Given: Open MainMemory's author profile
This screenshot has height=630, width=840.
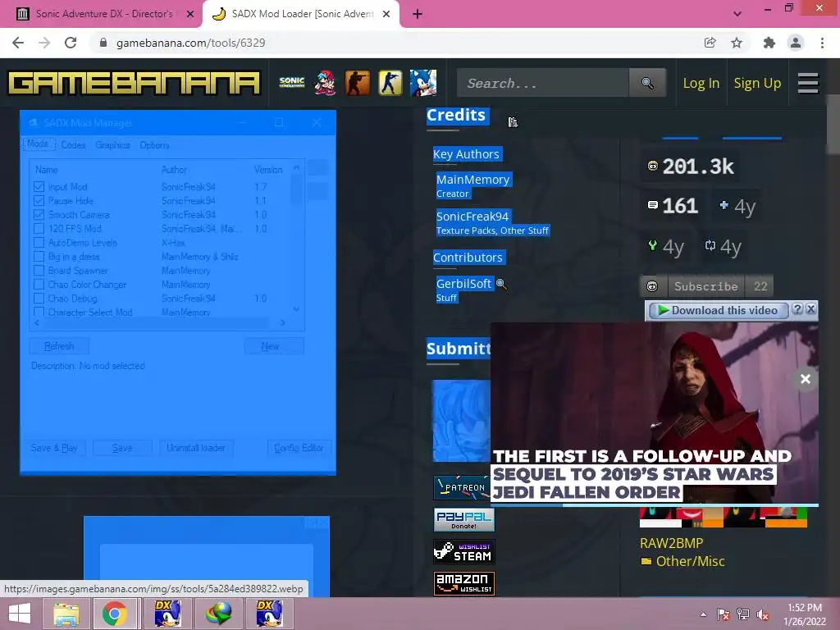Looking at the screenshot, I should pos(473,180).
